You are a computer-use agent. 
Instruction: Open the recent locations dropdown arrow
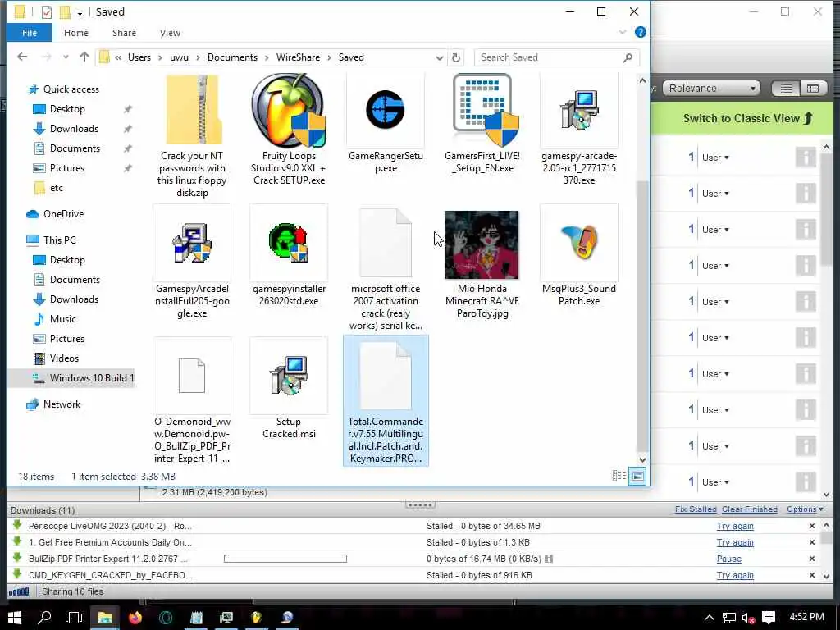66,57
